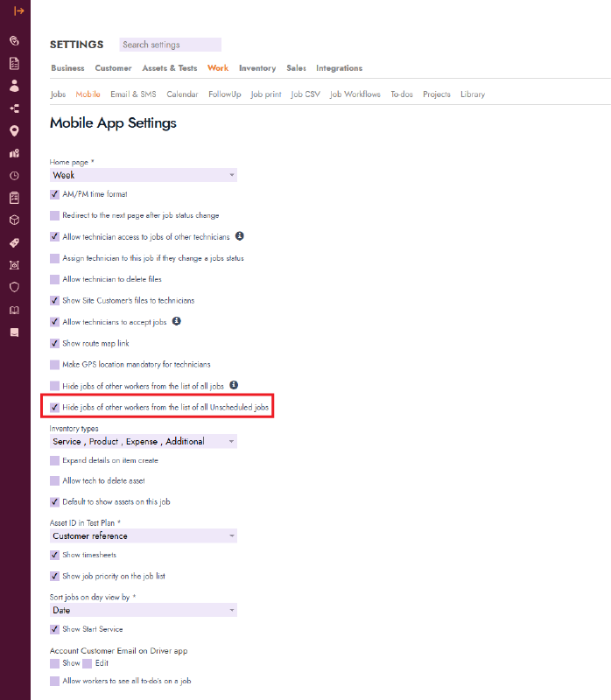Switch to the Sales settings tab
611x700 pixels.
296,68
